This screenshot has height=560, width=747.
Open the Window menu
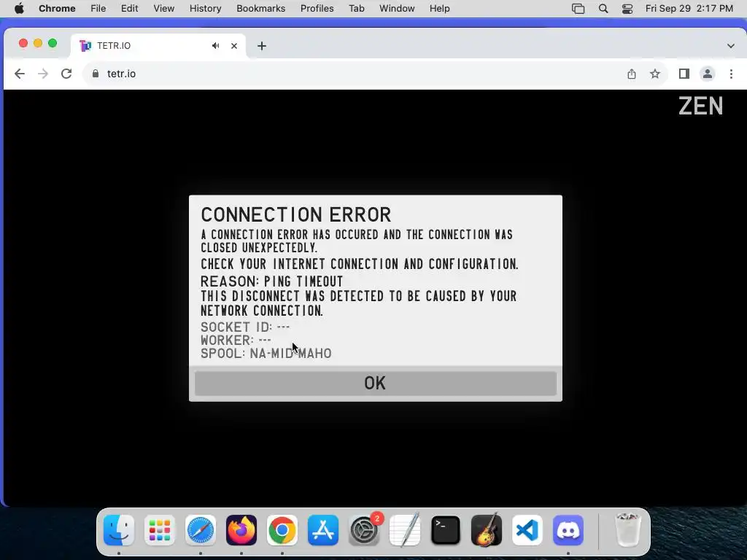(397, 8)
